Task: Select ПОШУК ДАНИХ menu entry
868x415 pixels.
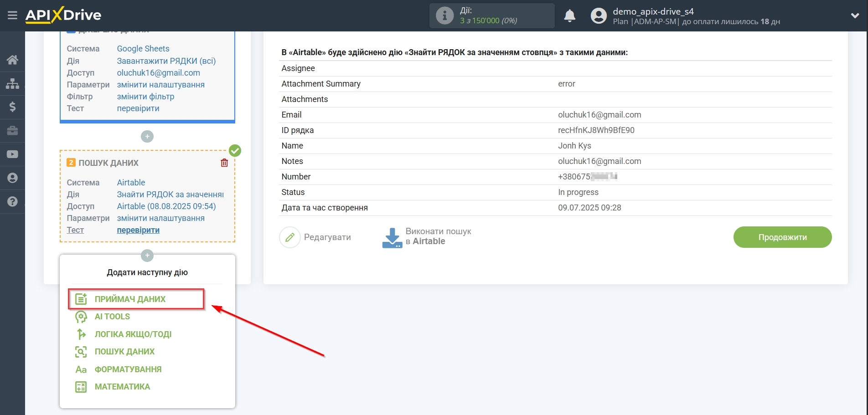Action: [x=124, y=352]
